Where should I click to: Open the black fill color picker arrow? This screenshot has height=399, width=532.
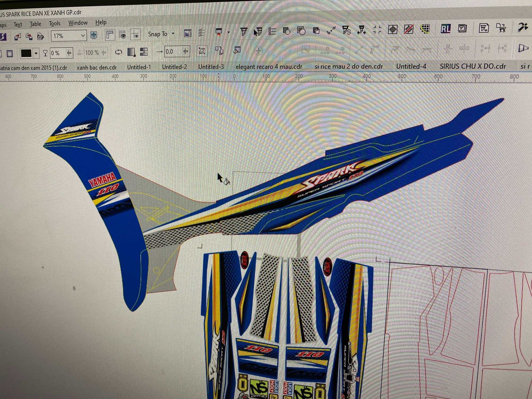[36, 53]
